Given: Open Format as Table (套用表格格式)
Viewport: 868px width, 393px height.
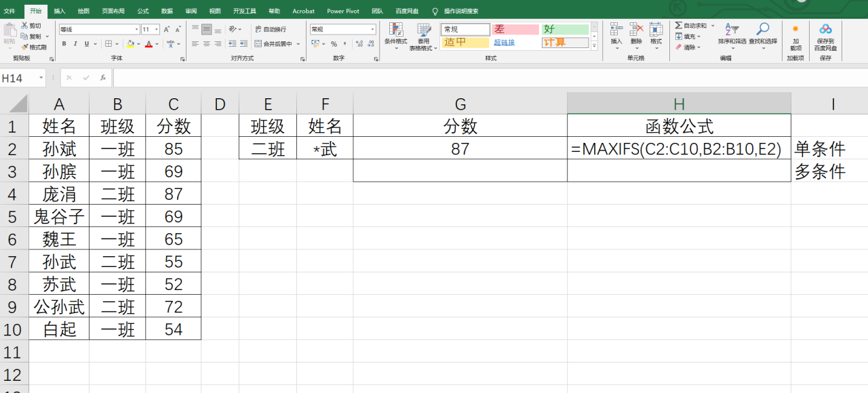Looking at the screenshot, I should coord(424,37).
